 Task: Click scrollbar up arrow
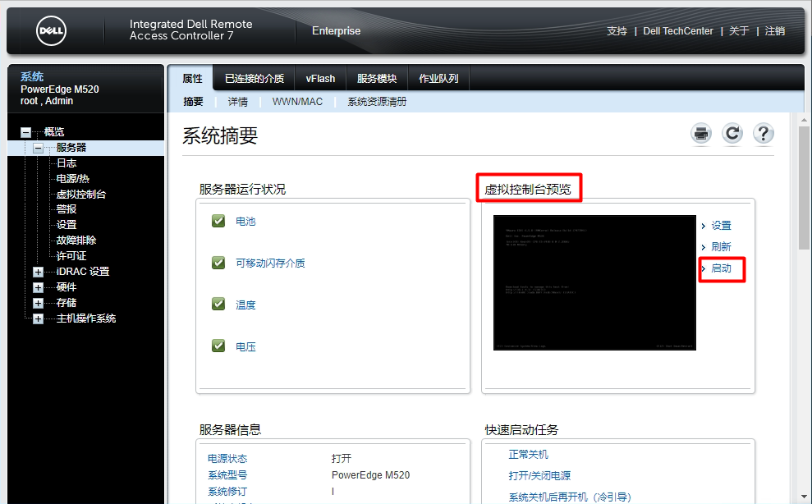[x=804, y=120]
